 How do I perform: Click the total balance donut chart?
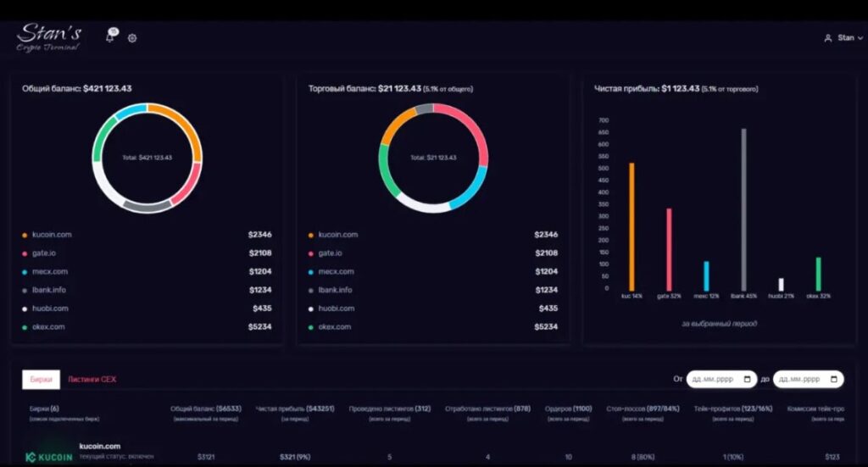pos(147,158)
